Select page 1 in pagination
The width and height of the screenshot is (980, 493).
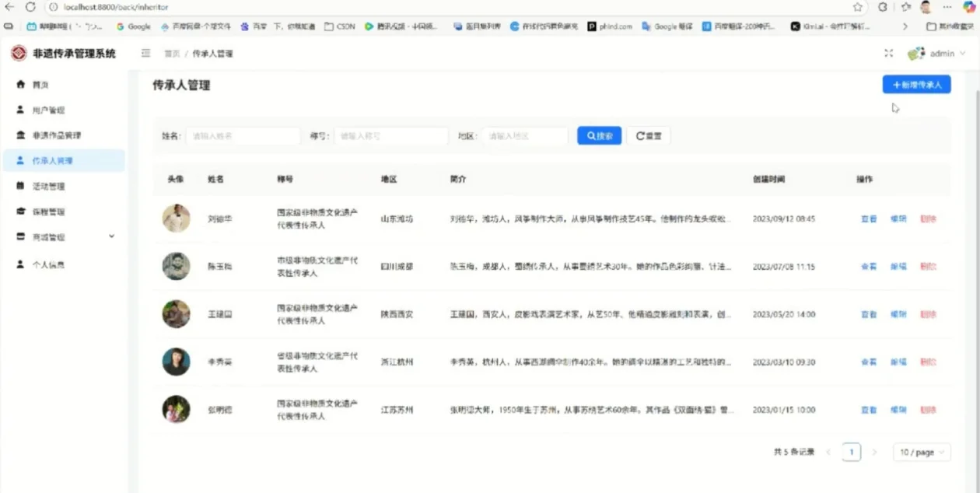pyautogui.click(x=852, y=452)
